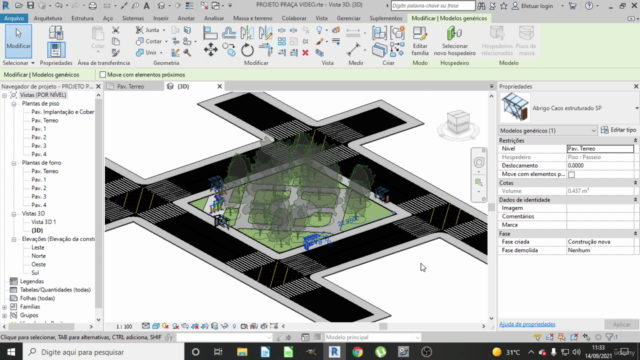Click the ViewCube in 3D view
640x360 pixels.
[458, 122]
